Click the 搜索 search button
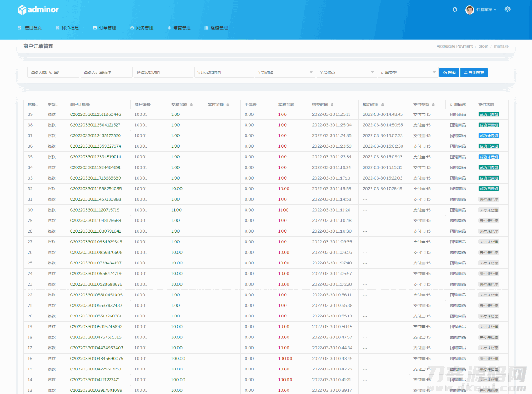Viewport: 532px width, 394px height. click(x=449, y=73)
